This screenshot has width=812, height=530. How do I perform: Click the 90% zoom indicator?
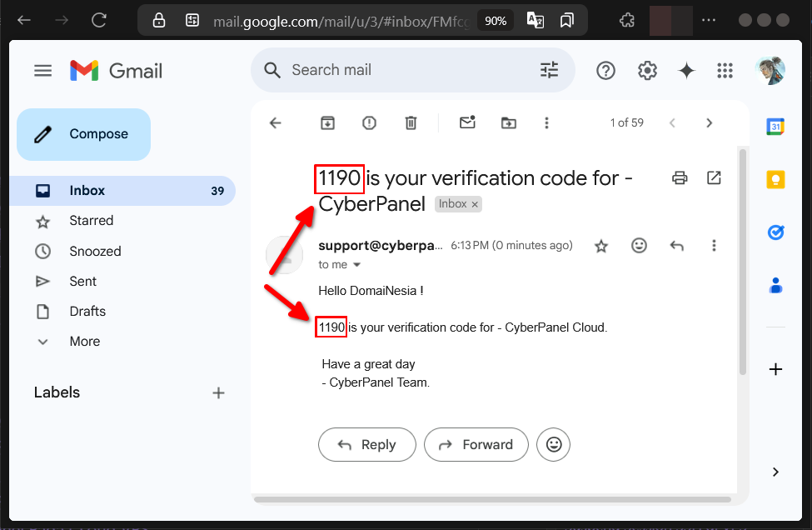tap(496, 21)
